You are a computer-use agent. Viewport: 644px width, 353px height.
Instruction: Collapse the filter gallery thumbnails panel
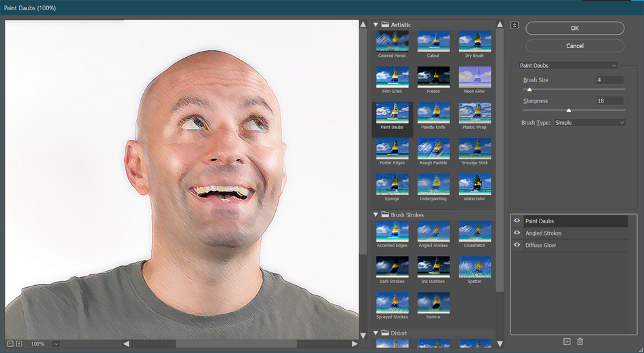tap(515, 26)
